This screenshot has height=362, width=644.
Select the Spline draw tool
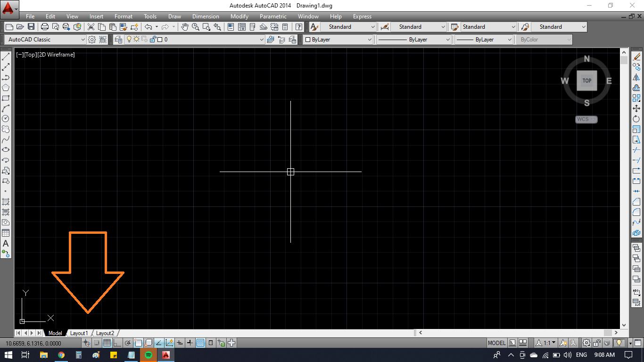point(6,140)
